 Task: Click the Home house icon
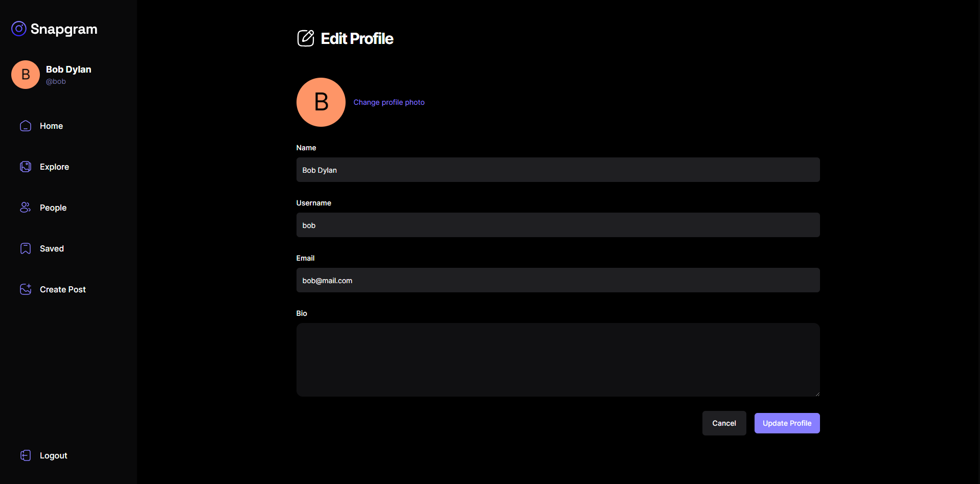pos(26,126)
